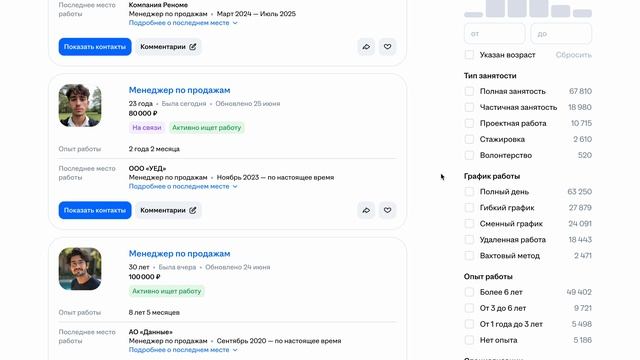Click photo of 23-year-old candidate
The height and width of the screenshot is (360, 640).
click(80, 105)
